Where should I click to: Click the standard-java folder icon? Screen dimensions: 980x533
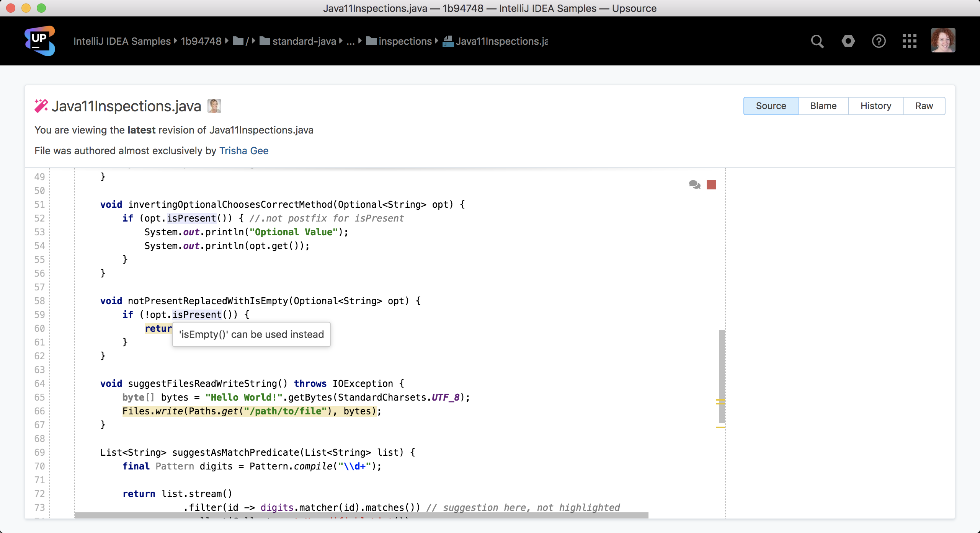pos(265,41)
